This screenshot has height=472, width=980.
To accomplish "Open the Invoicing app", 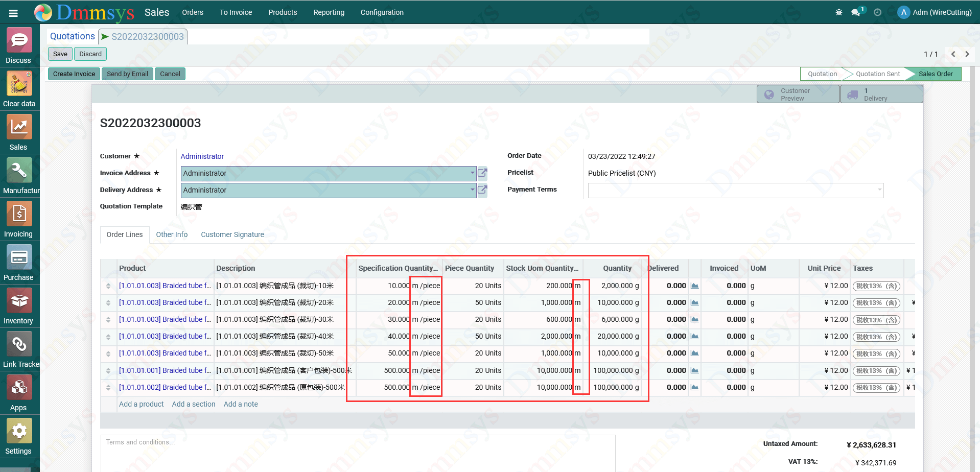I will pos(19,219).
